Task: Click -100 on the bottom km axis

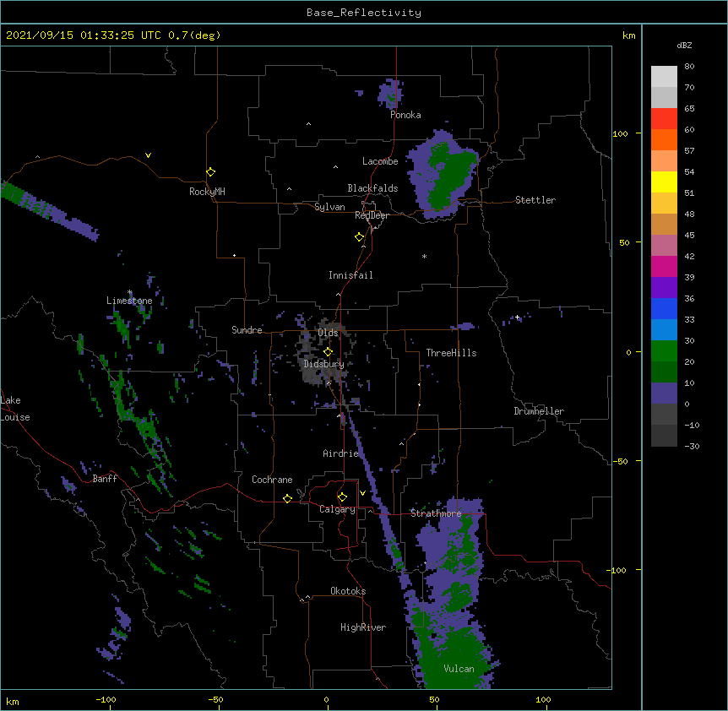Action: (106, 699)
